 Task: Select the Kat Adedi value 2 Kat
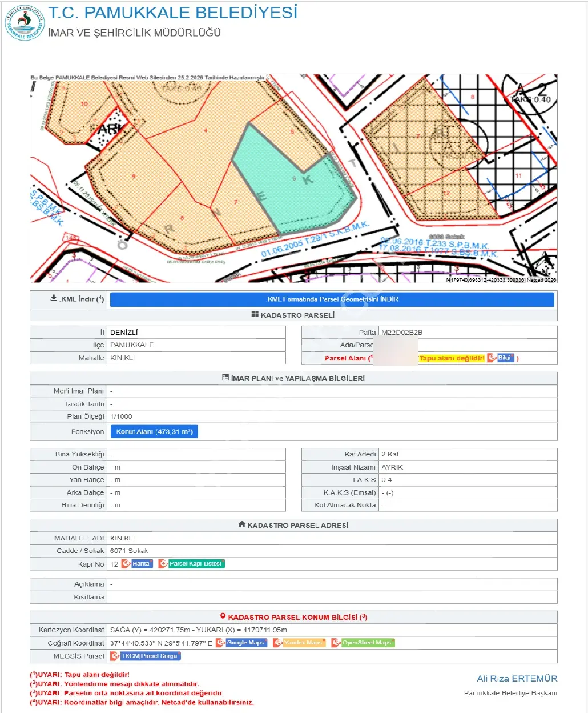tap(390, 454)
